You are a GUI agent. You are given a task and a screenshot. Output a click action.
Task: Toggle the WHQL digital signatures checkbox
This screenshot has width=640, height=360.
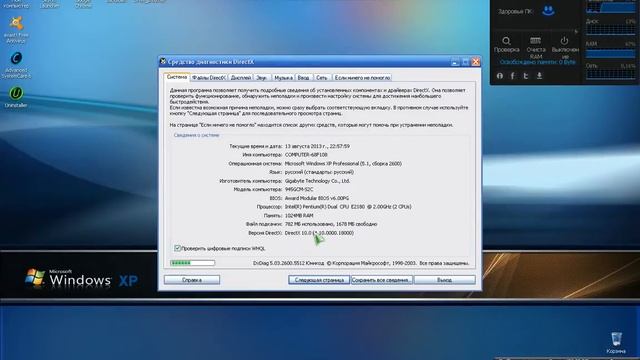coord(177,248)
